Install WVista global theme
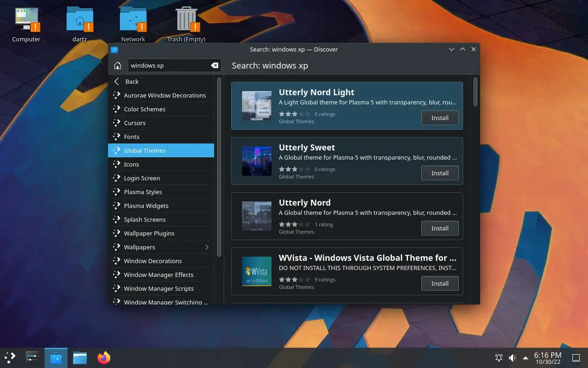Image resolution: width=588 pixels, height=368 pixels. 440,283
